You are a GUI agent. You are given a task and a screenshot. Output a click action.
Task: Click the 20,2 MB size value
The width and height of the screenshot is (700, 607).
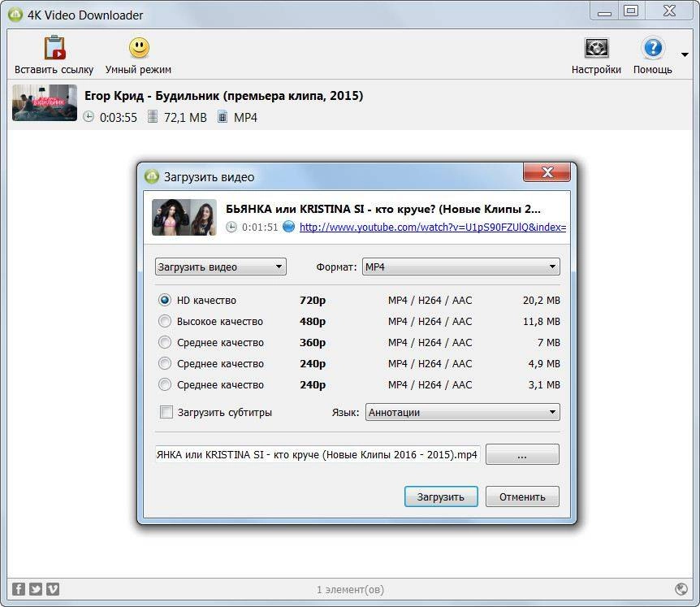[x=542, y=300]
